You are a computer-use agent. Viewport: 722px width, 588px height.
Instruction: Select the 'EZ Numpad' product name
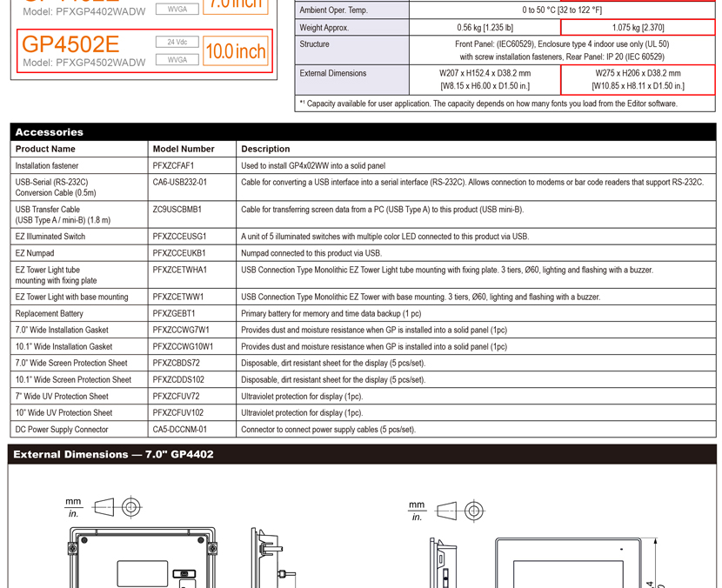pos(35,253)
